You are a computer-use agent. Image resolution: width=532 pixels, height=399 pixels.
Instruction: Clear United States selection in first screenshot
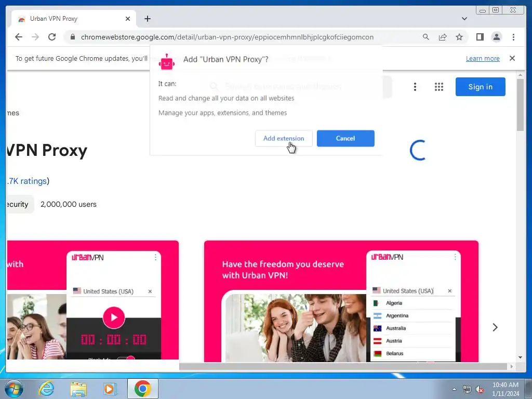(150, 291)
